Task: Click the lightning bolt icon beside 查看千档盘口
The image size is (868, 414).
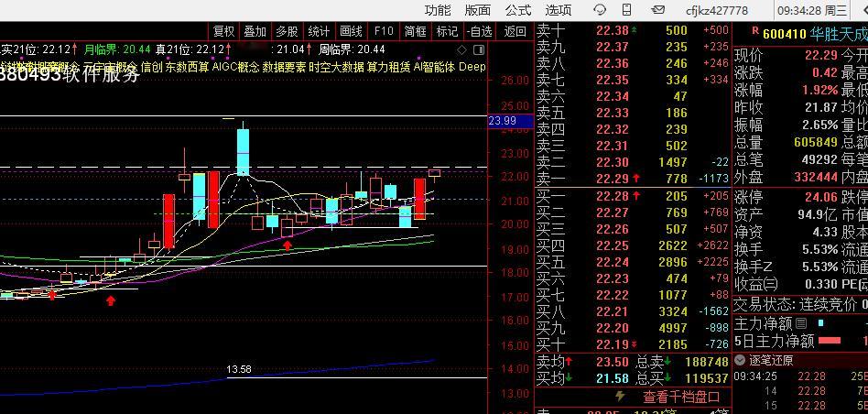Action: click(x=621, y=397)
